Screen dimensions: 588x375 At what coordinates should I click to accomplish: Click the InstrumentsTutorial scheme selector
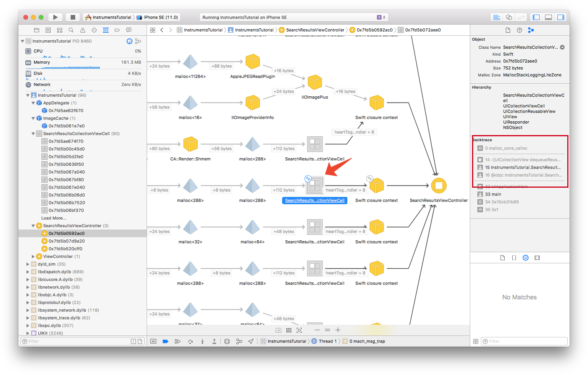pos(108,17)
